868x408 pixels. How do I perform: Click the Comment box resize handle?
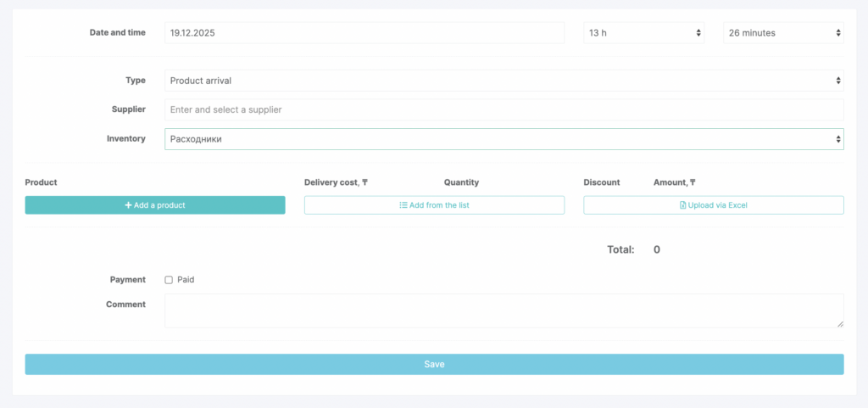(x=840, y=323)
